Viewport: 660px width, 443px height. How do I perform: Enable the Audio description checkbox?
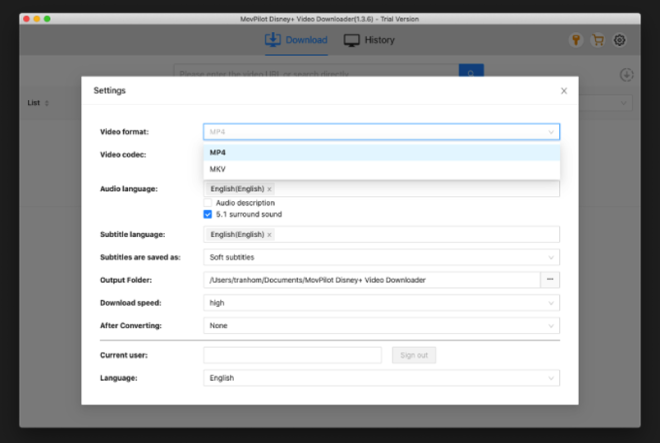[208, 203]
